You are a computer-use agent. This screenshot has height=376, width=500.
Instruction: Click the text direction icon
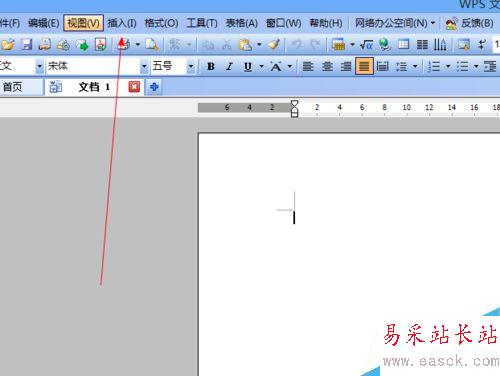(440, 44)
